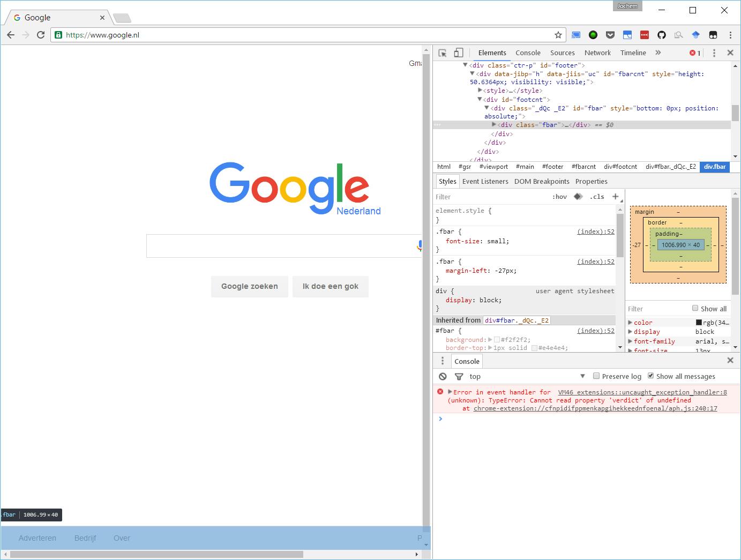741x560 pixels.
Task: Close the DevTools panel
Action: [730, 53]
